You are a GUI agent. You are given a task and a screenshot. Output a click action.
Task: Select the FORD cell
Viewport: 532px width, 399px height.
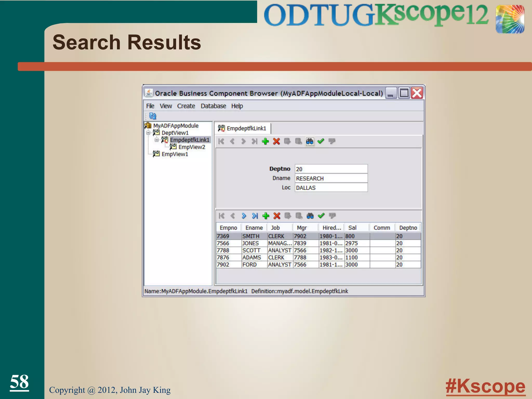[x=254, y=264]
